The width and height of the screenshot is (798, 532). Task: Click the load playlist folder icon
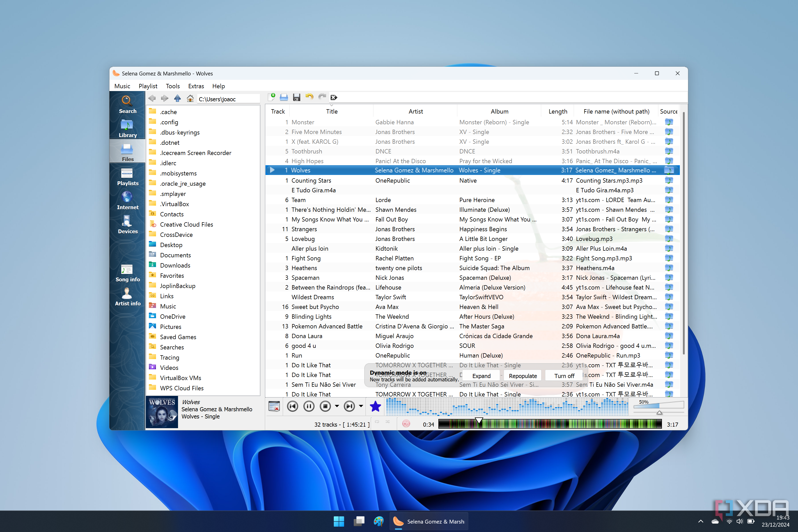[x=284, y=97]
